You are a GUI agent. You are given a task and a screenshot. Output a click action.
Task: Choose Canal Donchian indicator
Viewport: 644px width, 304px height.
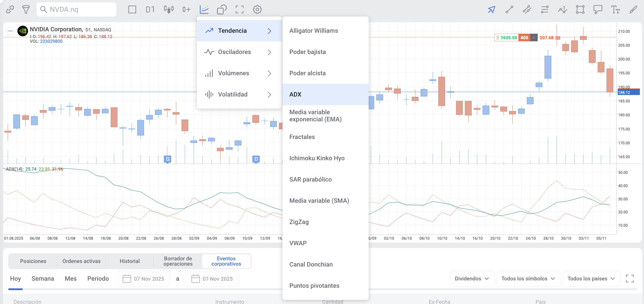[x=326, y=264]
